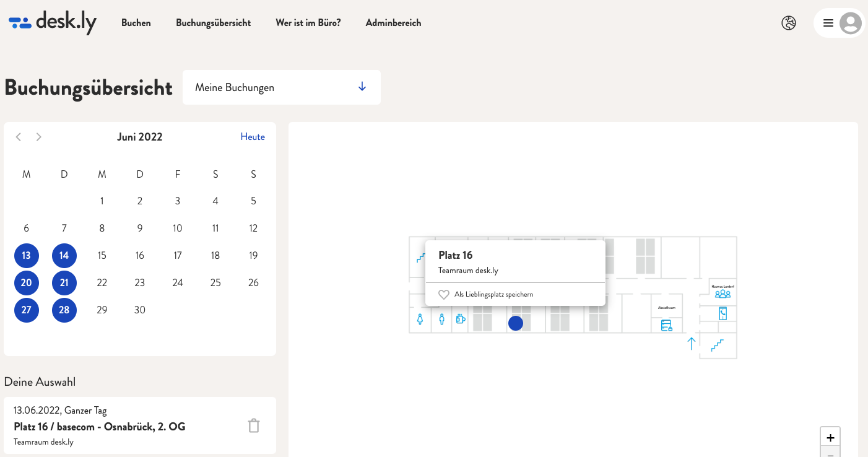Click Als Lieblingsplatz speichern

click(493, 295)
